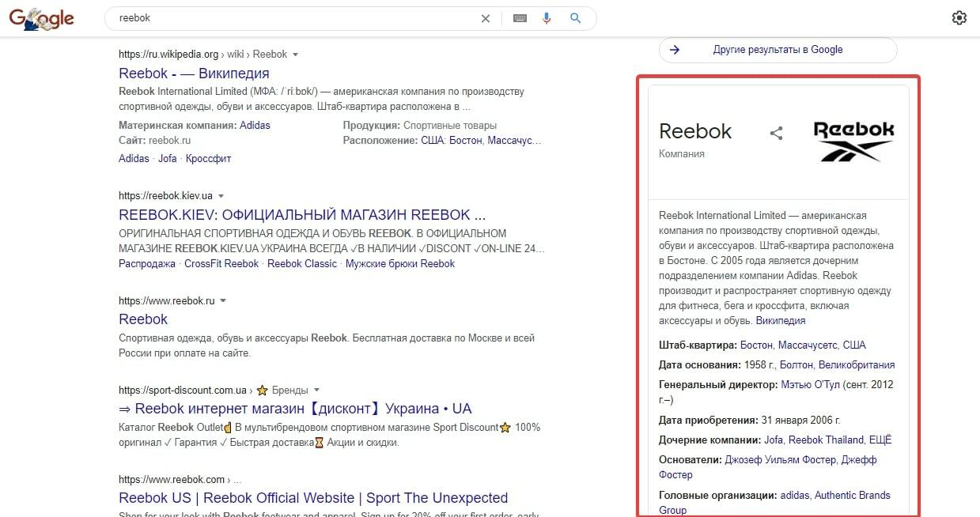Open the Reebok result from reebok.ru
Image resolution: width=980 pixels, height=517 pixels.
point(143,319)
